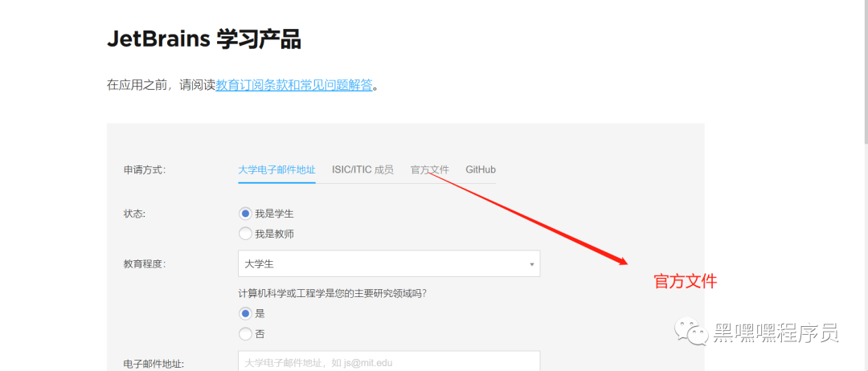Select the 我是教师 radio button

245,234
